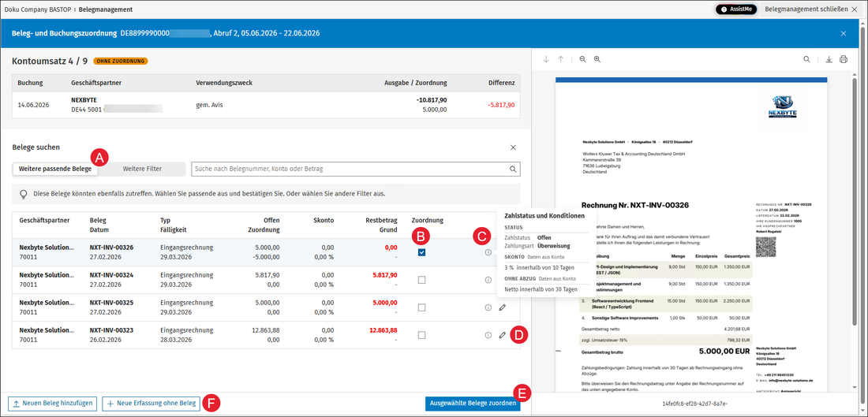Click the 5.000,00 EUR Gesamtbetrag brutto
The height and width of the screenshot is (417, 868).
click(724, 352)
